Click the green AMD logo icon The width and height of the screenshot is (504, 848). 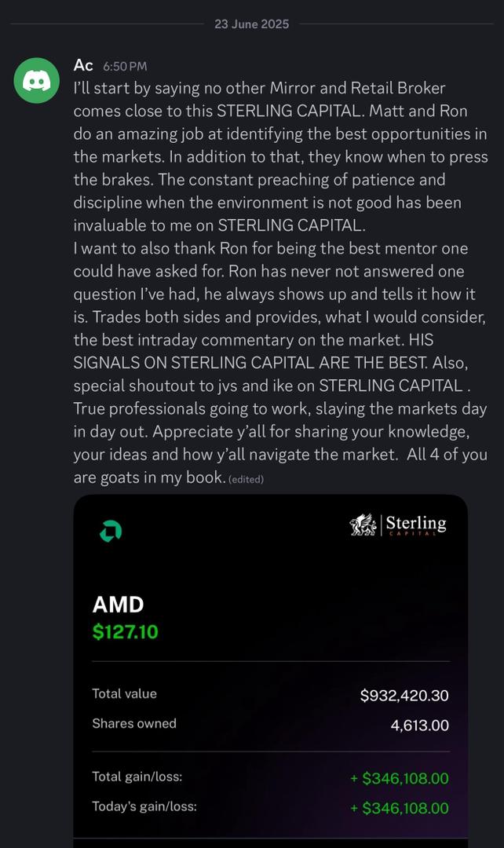click(x=110, y=532)
